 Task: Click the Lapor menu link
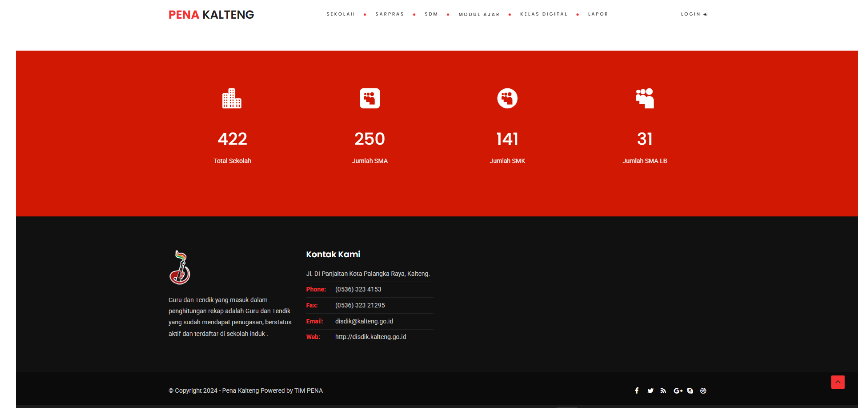point(598,14)
